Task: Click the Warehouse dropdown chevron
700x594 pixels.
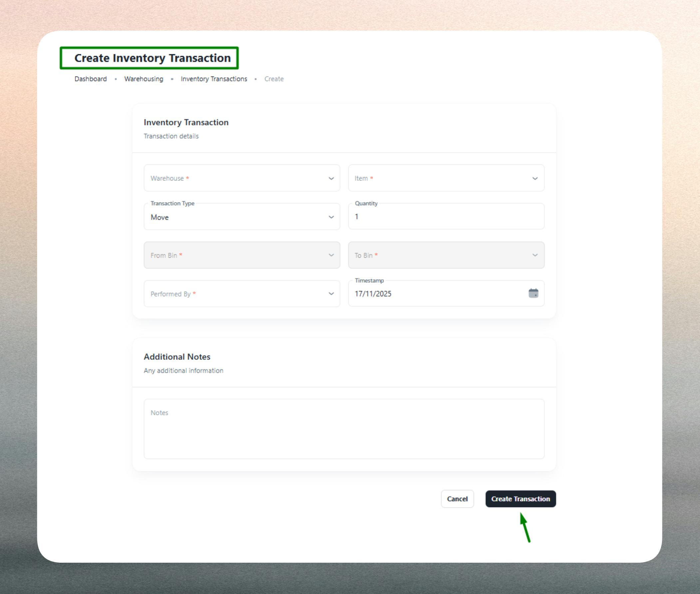Action: [331, 178]
